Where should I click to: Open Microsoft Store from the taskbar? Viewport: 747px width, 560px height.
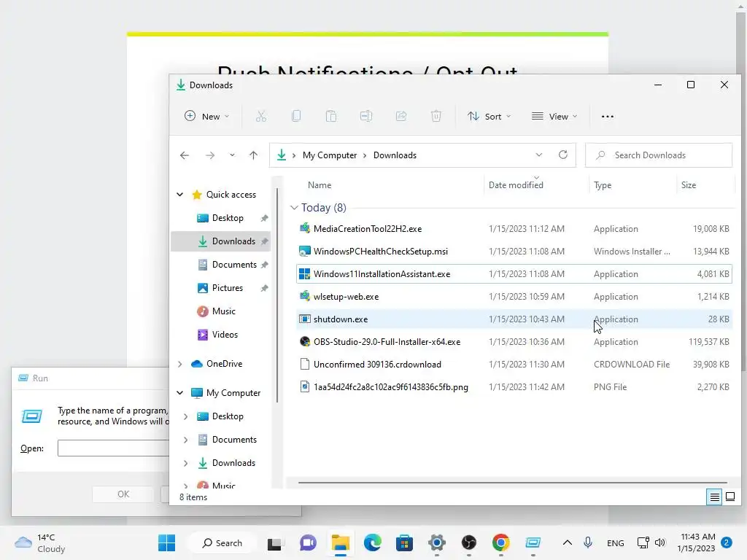pyautogui.click(x=404, y=542)
